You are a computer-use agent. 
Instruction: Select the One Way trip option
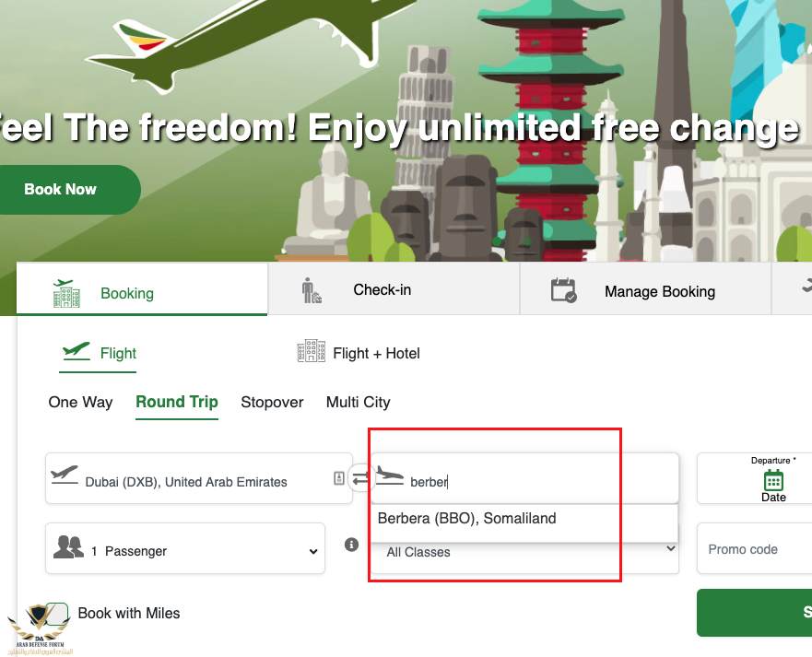pos(80,402)
